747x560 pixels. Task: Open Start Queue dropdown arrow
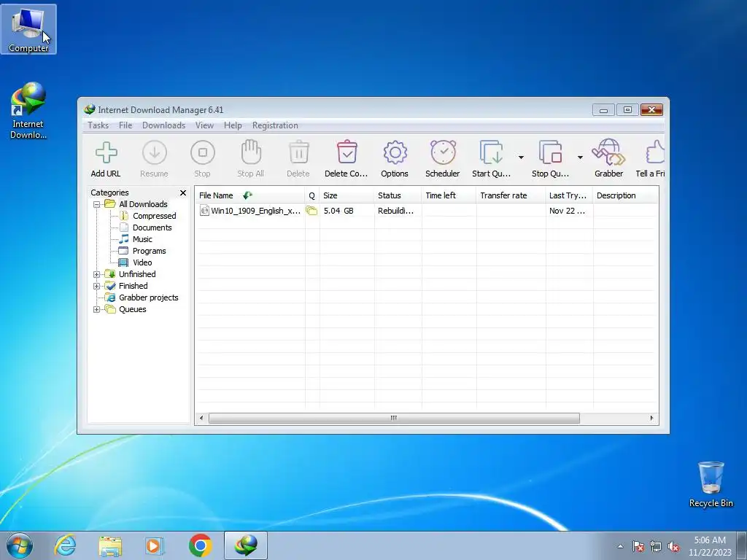tap(521, 157)
